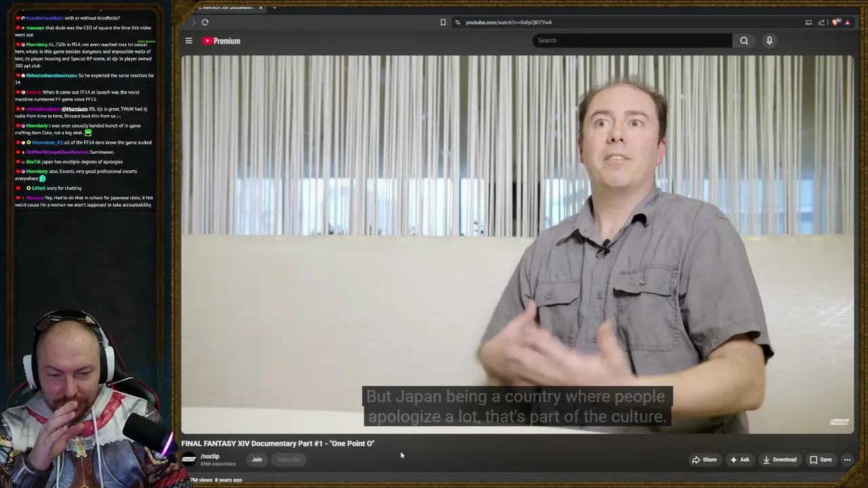868x488 pixels.
Task: Click the YouTube search magnifier button
Action: click(x=744, y=41)
